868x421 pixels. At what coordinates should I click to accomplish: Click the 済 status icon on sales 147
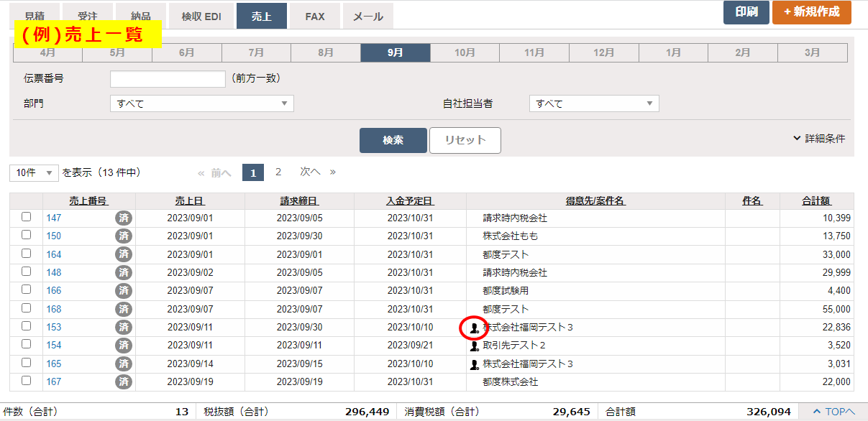[124, 218]
